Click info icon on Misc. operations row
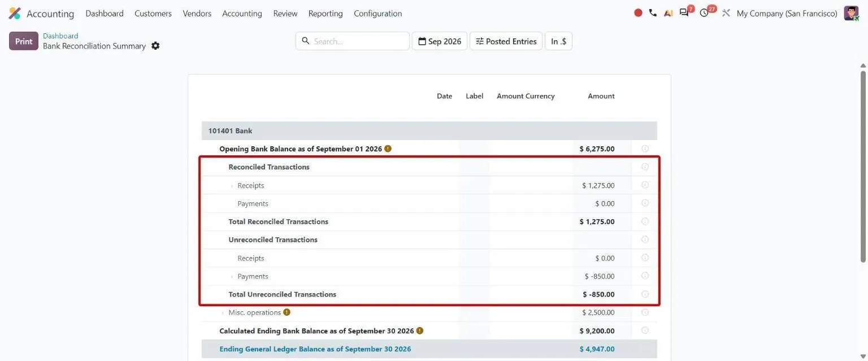The width and height of the screenshot is (868, 361). coord(645,312)
